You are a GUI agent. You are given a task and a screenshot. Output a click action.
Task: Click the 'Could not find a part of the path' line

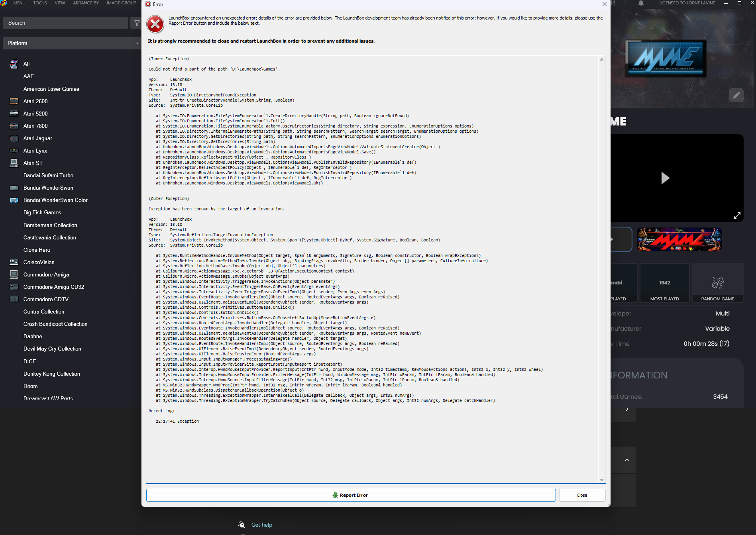[214, 69]
